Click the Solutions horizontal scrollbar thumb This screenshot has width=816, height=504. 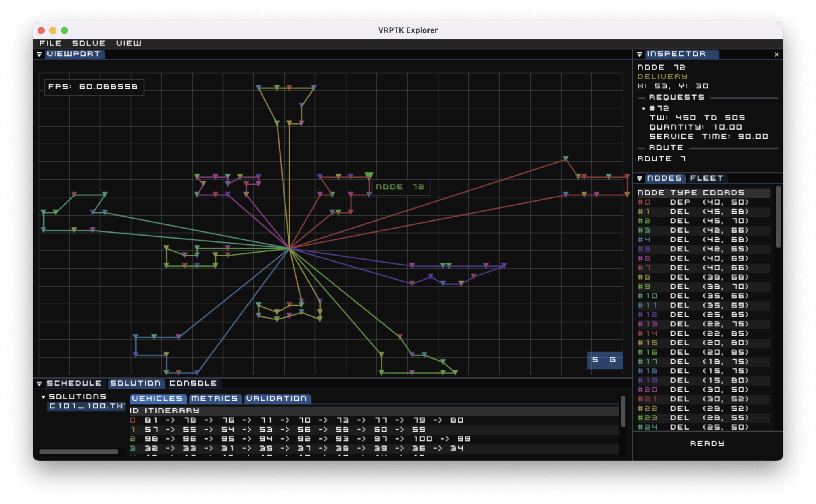click(x=79, y=452)
